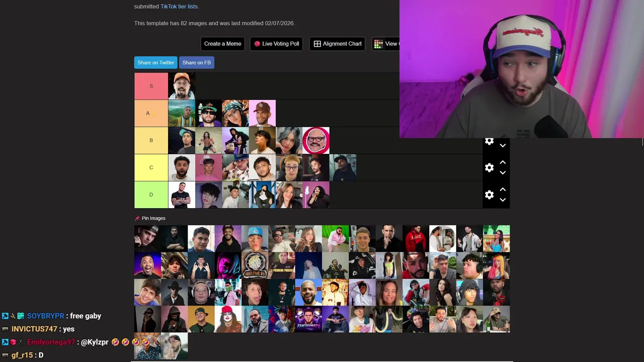Screen dimensions: 644x362
Task: Pick the pink-background maroon cap image in A tier
Action: click(262, 113)
